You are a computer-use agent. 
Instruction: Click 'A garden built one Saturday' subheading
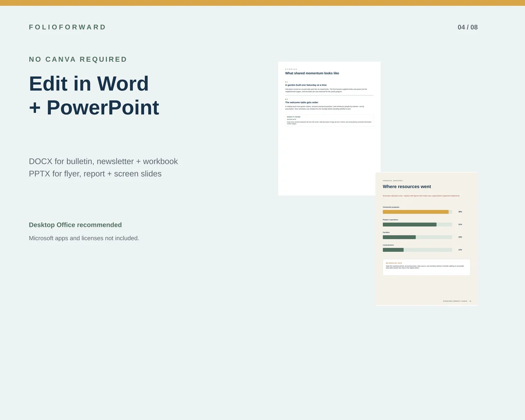click(306, 85)
